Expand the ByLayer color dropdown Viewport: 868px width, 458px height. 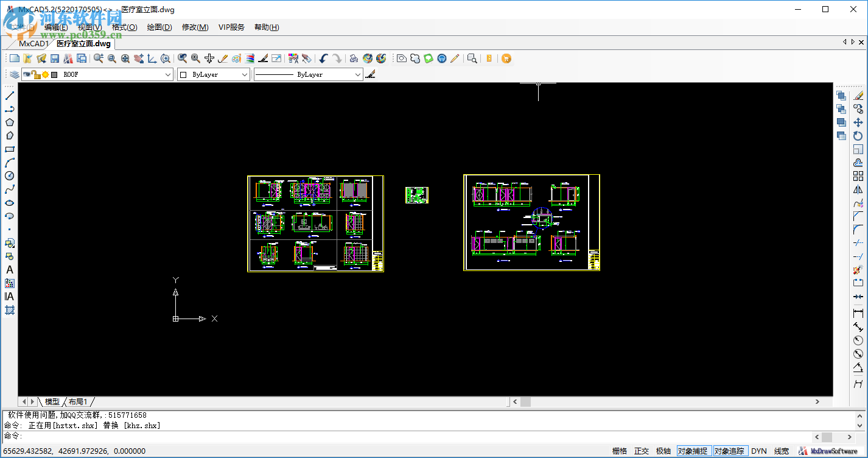[245, 74]
